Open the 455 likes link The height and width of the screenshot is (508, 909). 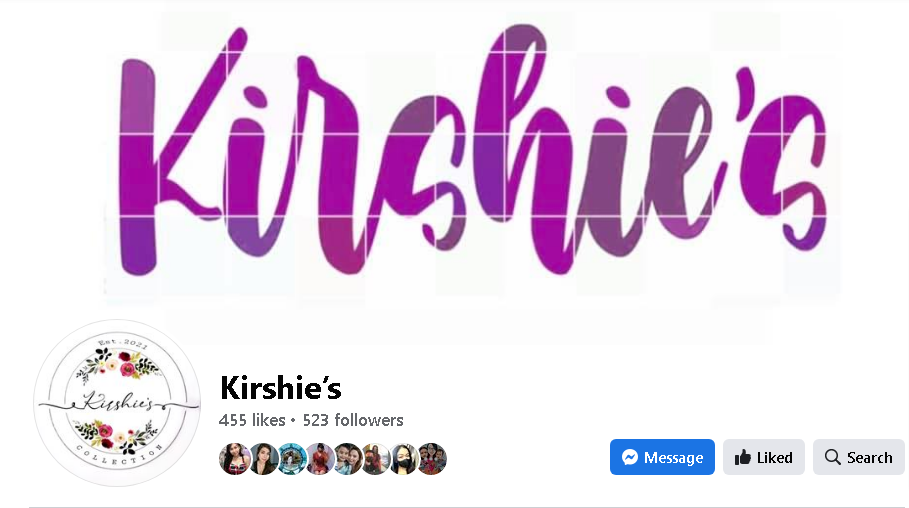[252, 420]
